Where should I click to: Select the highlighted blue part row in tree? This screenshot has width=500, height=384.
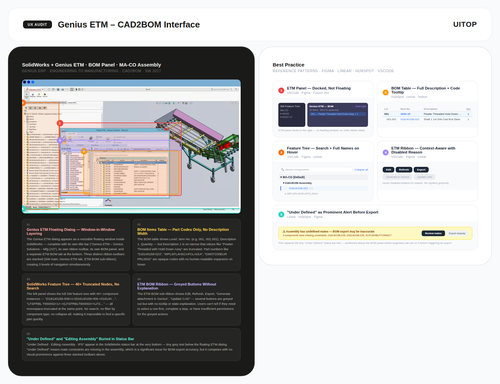coord(324,188)
